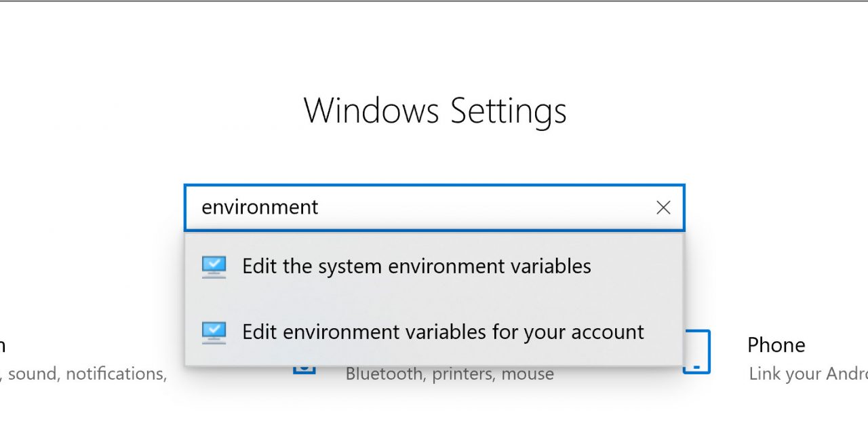Click monitor icon beside account environment variables
Screen dimensions: 868x434
click(x=214, y=332)
